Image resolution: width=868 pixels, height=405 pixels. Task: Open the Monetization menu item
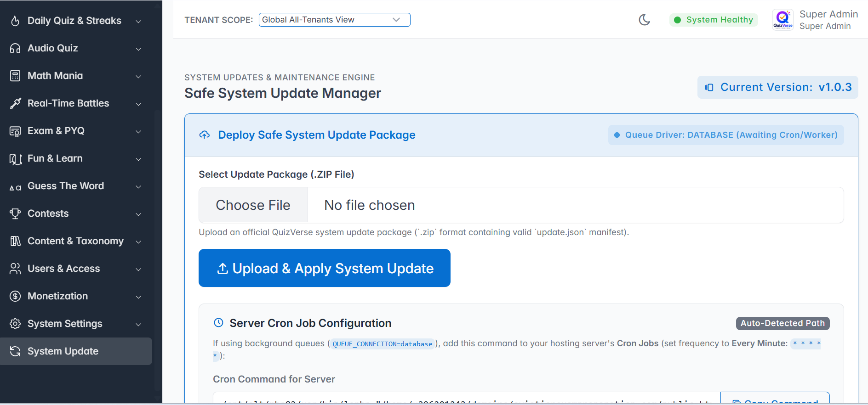76,296
